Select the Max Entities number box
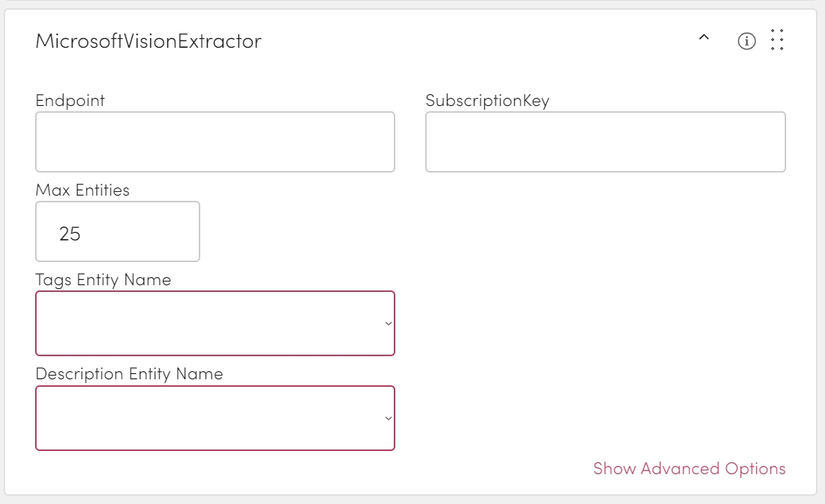The image size is (825, 504). pos(117,231)
